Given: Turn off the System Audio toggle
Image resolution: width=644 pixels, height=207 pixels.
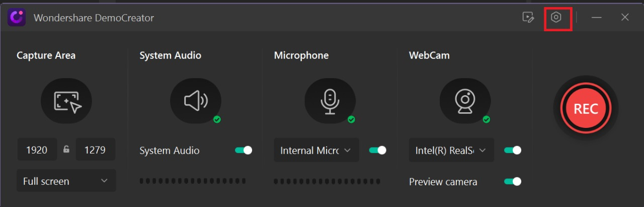Looking at the screenshot, I should tap(244, 150).
